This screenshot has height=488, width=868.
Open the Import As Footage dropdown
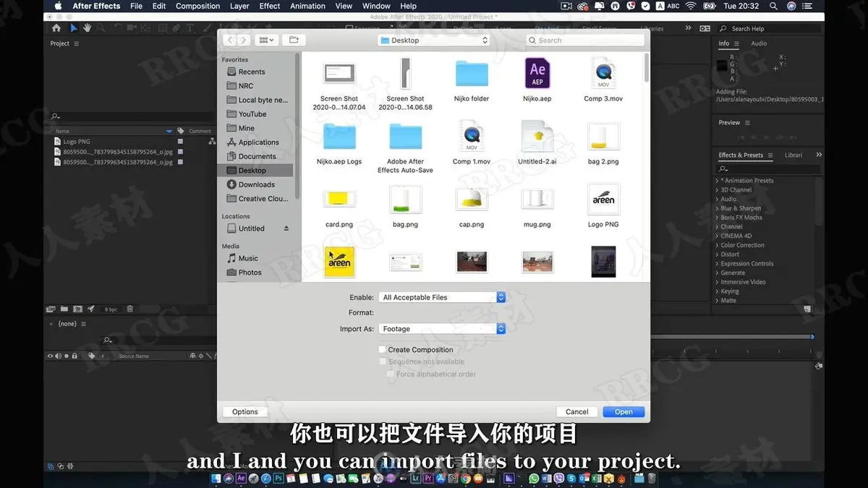[442, 329]
